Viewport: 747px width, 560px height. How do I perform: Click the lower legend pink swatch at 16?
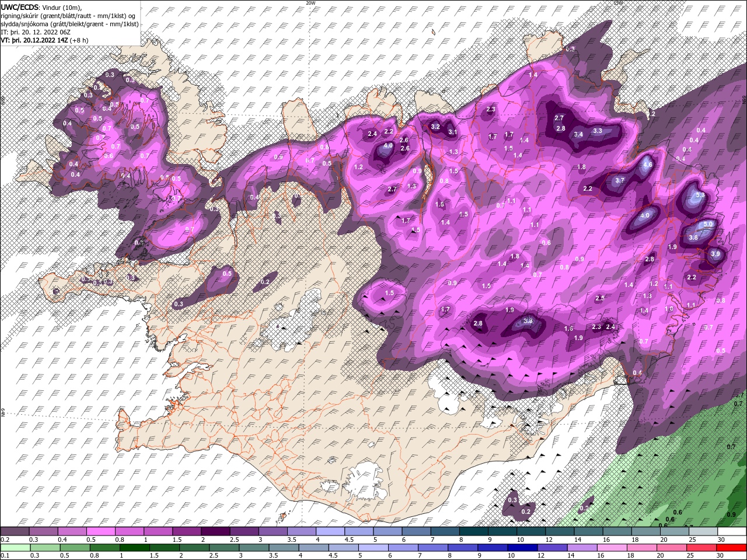click(x=612, y=548)
